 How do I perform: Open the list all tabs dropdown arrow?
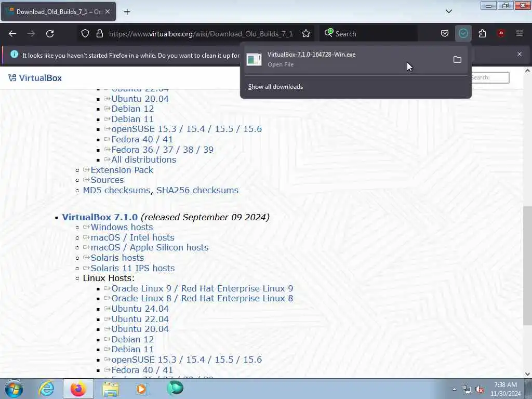pos(448,11)
